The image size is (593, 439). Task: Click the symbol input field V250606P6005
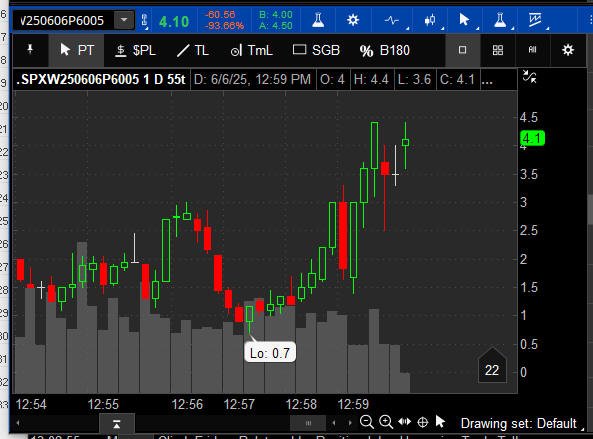point(63,20)
